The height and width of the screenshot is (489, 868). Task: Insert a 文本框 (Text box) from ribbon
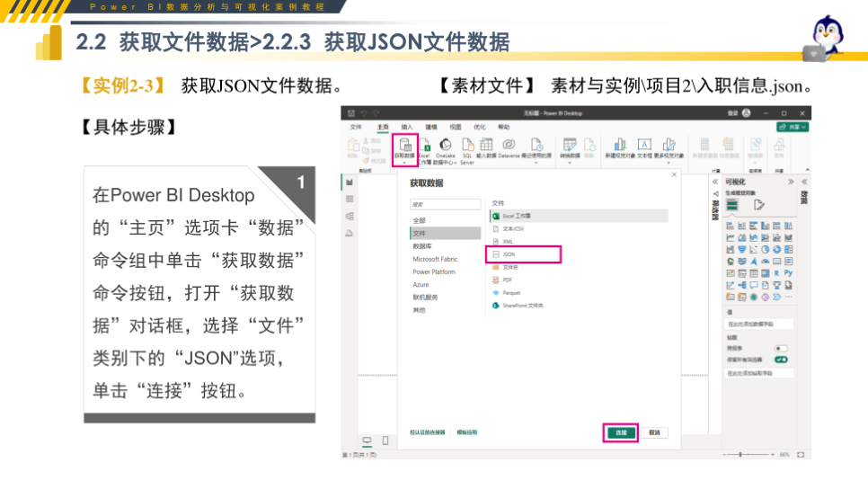(644, 149)
